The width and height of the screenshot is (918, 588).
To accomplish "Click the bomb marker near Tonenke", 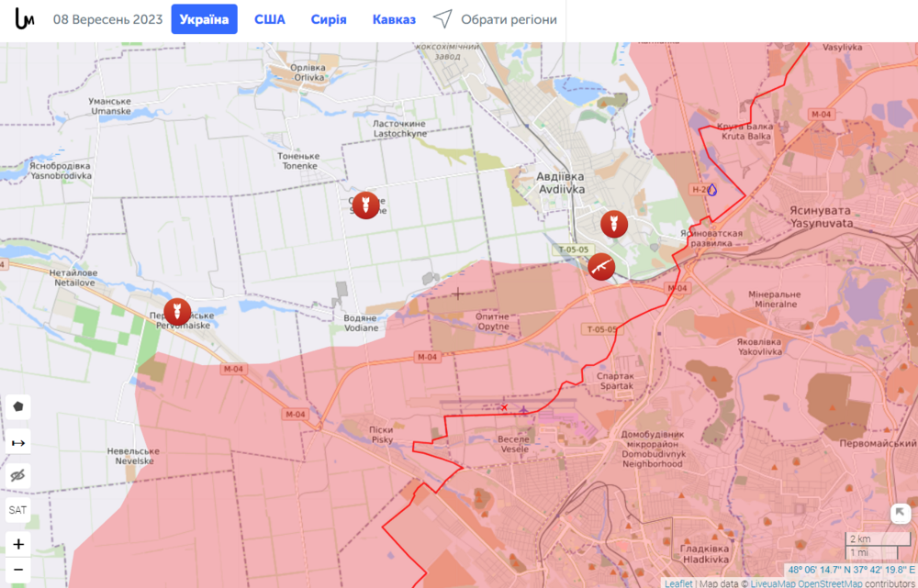I will pyautogui.click(x=364, y=205).
